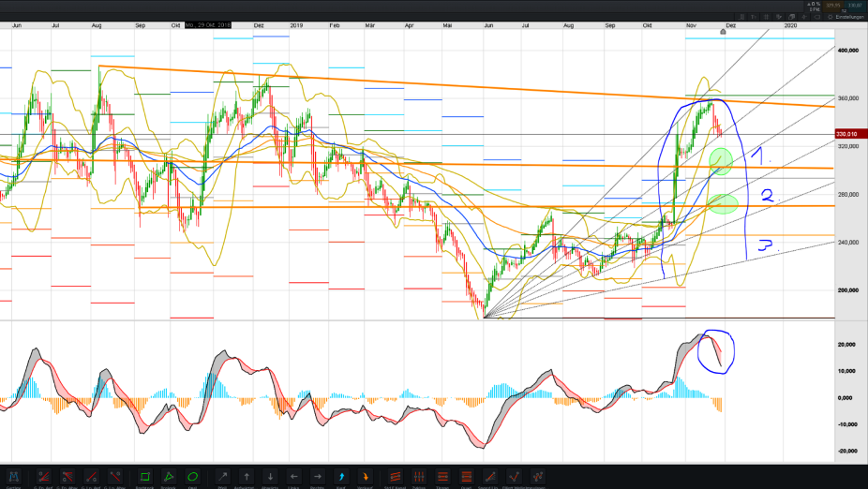
Task: Select the green Rechteck rectangle tool
Action: [145, 476]
